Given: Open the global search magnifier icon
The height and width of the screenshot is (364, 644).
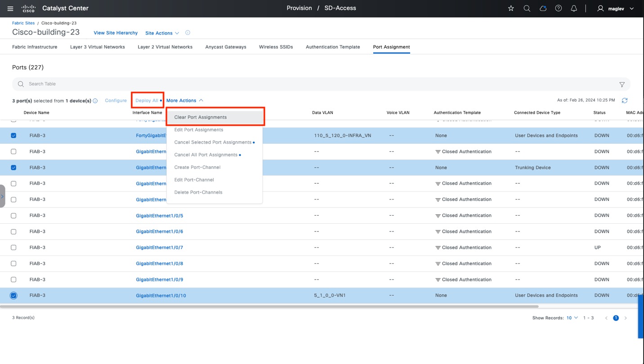Looking at the screenshot, I should tap(527, 9).
